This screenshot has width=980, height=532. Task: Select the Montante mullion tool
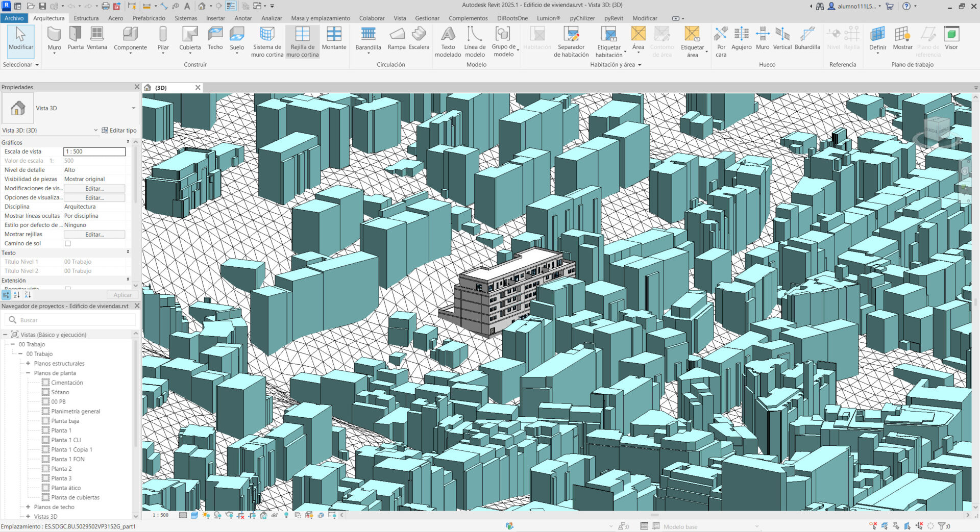pyautogui.click(x=334, y=39)
